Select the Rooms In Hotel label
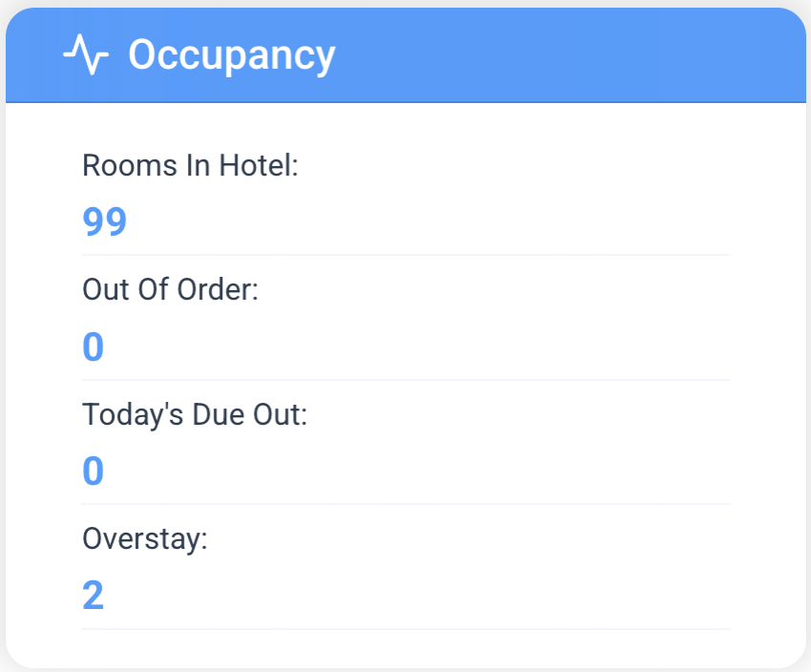 coord(191,166)
